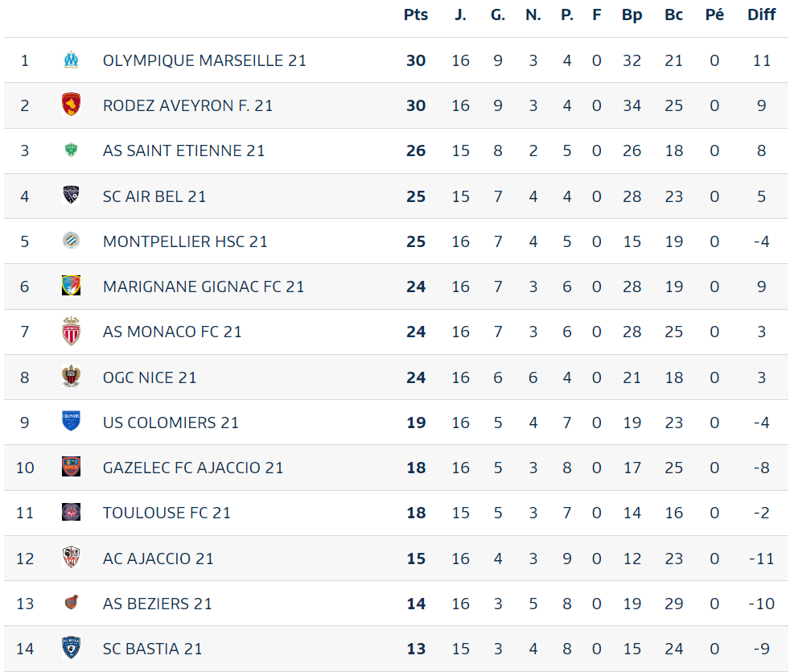Click the US Colomiers blue shield logo
794x672 pixels.
pyautogui.click(x=71, y=422)
